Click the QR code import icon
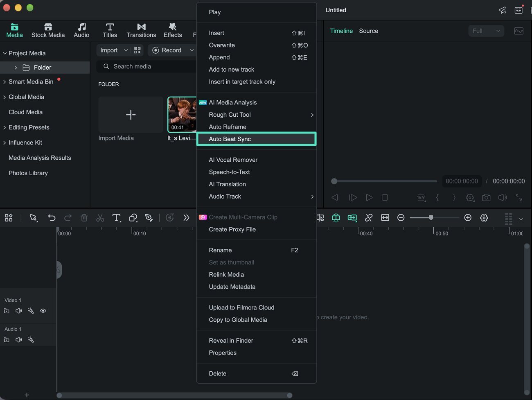 pyautogui.click(x=138, y=50)
